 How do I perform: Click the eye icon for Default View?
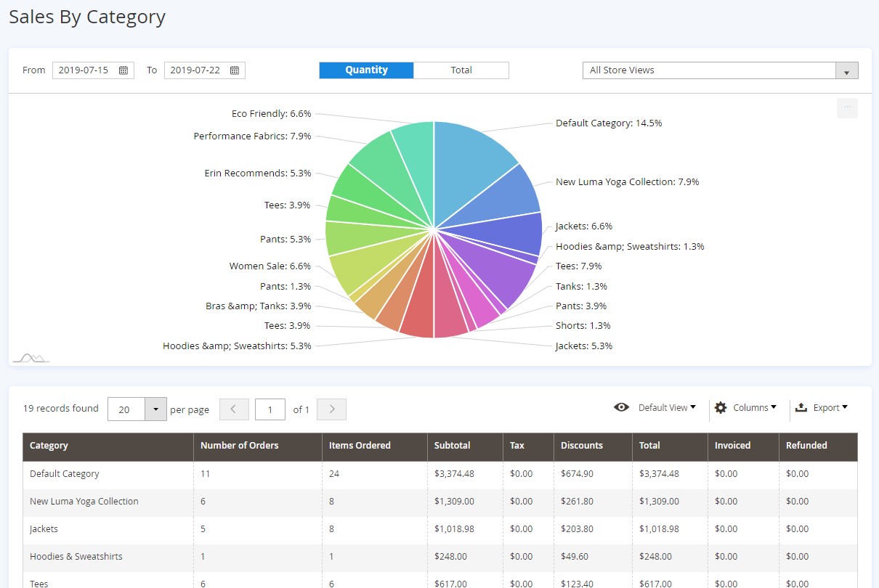[621, 408]
